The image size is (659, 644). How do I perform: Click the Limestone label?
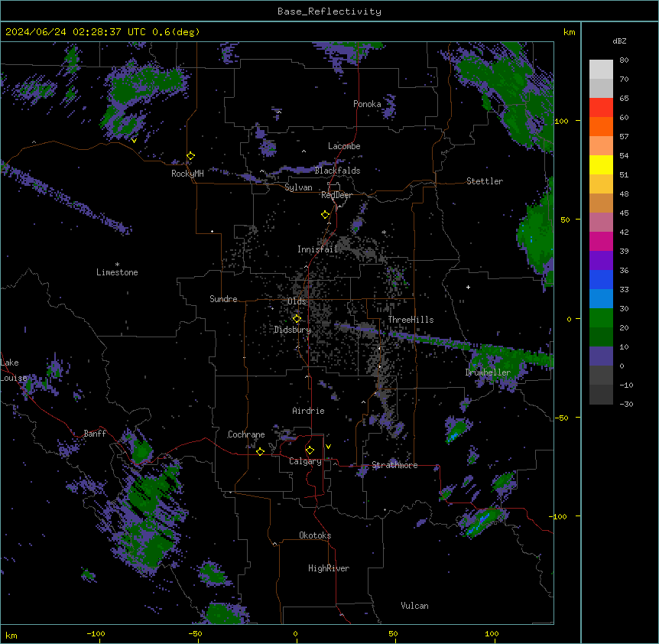(117, 272)
